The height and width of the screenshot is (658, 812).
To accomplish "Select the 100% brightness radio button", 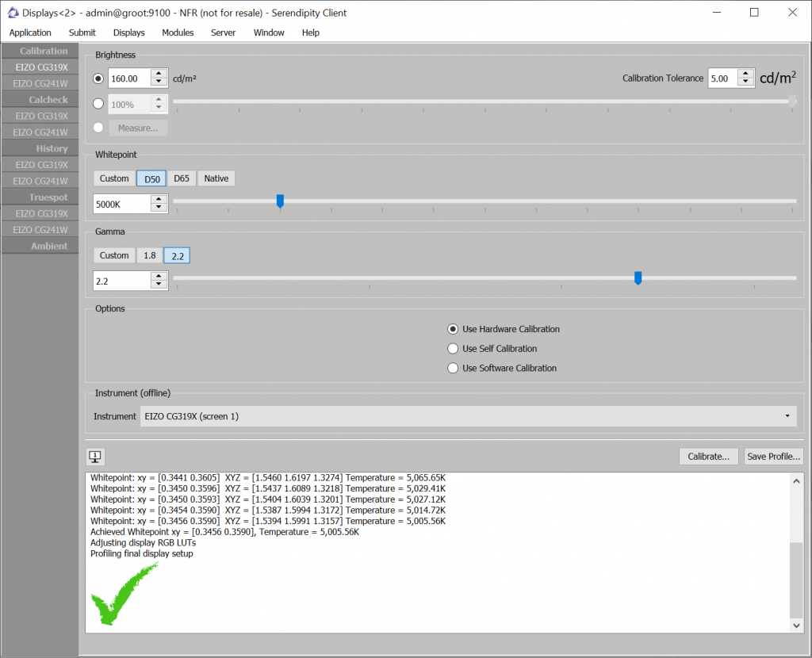I will 98,103.
